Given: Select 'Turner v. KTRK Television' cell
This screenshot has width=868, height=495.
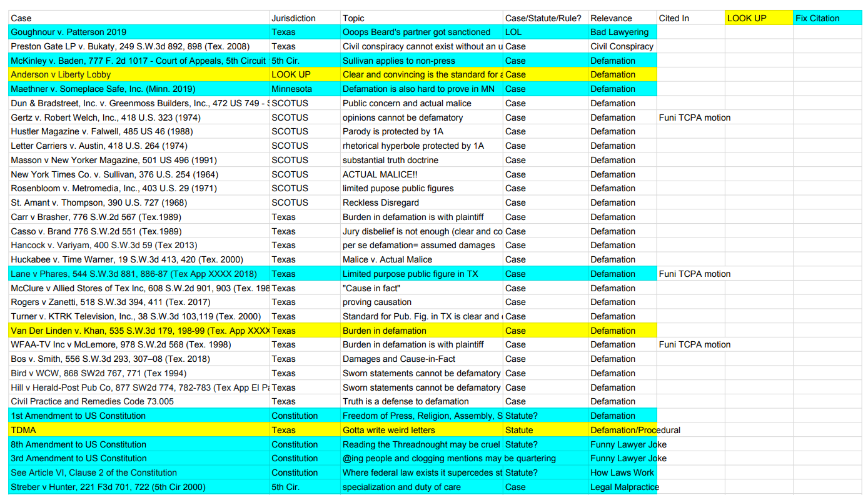Looking at the screenshot, I should point(139,316).
